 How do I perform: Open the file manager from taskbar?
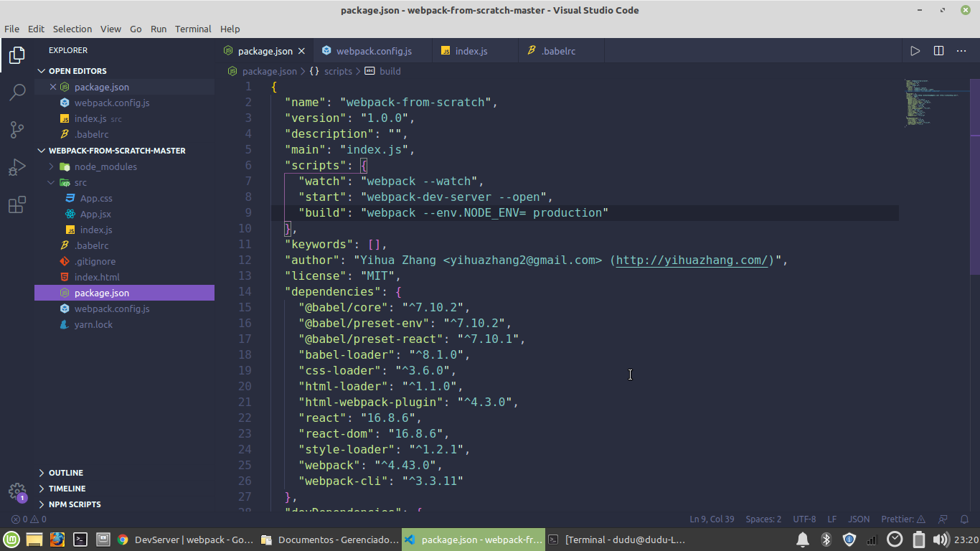pyautogui.click(x=34, y=540)
